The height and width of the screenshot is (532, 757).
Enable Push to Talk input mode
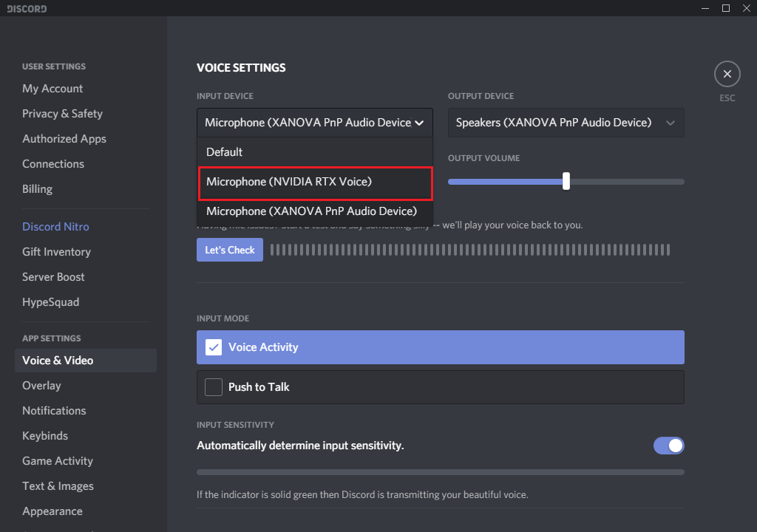click(441, 387)
